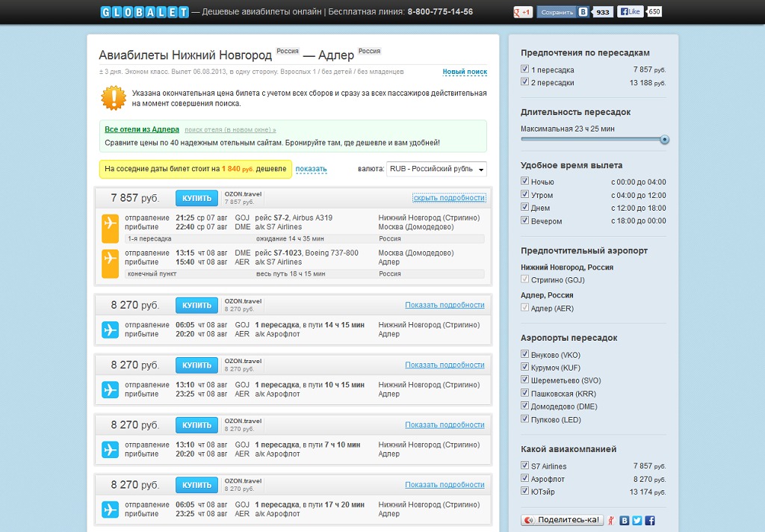
Task: Expand details for the 10 ч 15 мин flight
Action: click(445, 365)
